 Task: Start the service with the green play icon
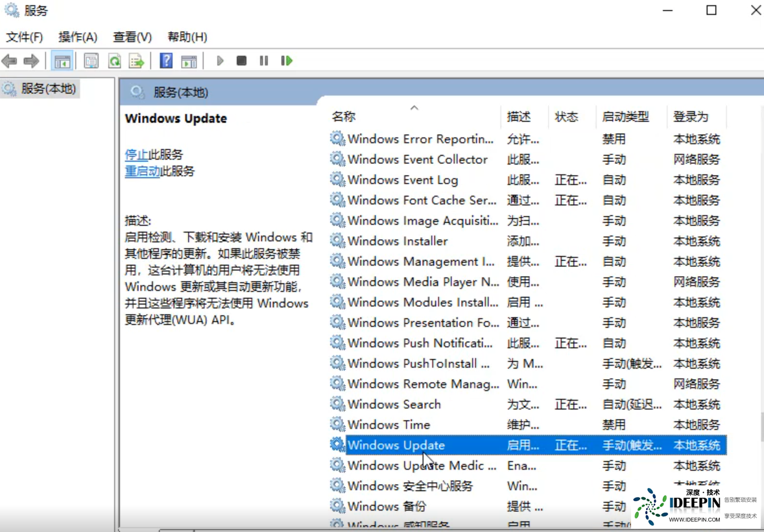(220, 60)
